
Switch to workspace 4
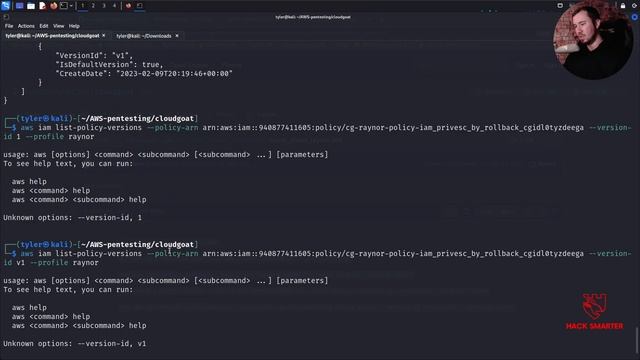tap(114, 6)
